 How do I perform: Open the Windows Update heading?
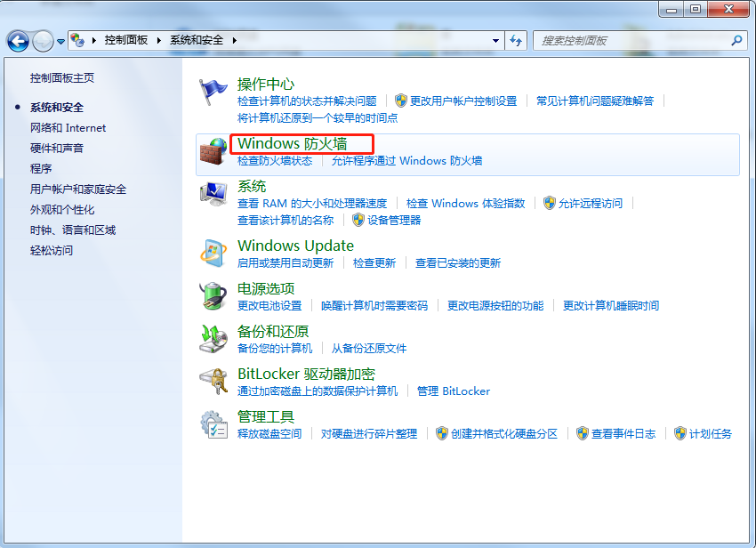click(295, 246)
